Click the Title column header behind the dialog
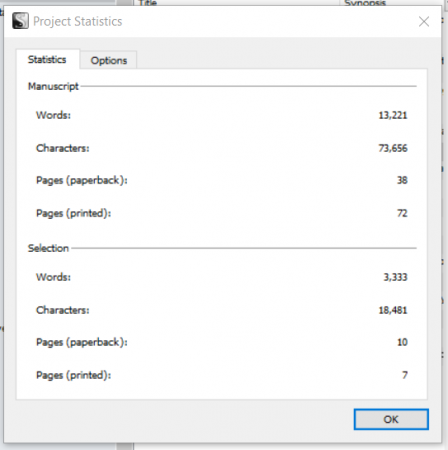The width and height of the screenshot is (448, 450). [147, 3]
